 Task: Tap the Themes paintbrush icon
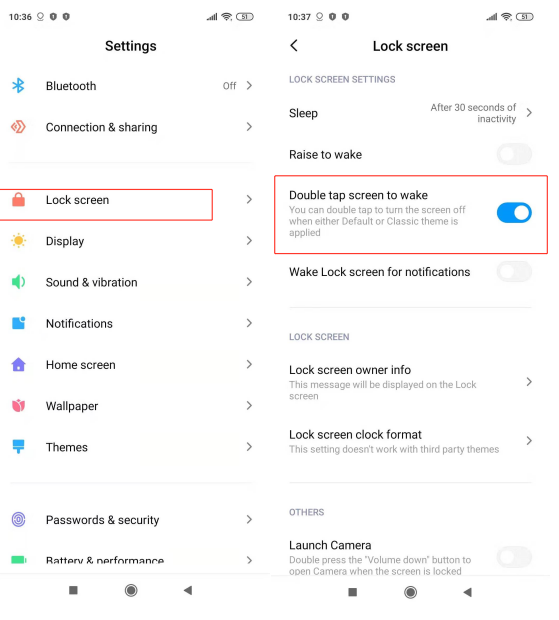(x=18, y=447)
